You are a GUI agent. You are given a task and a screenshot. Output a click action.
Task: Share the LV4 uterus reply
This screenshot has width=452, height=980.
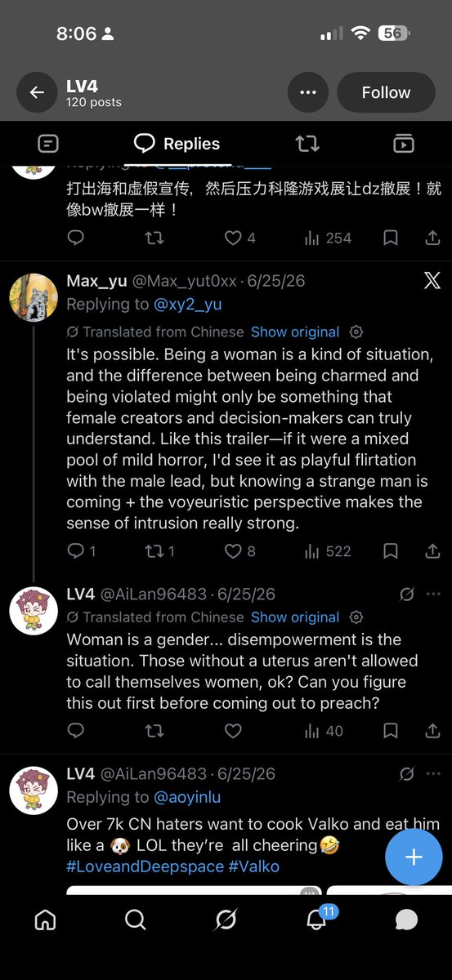tap(433, 731)
